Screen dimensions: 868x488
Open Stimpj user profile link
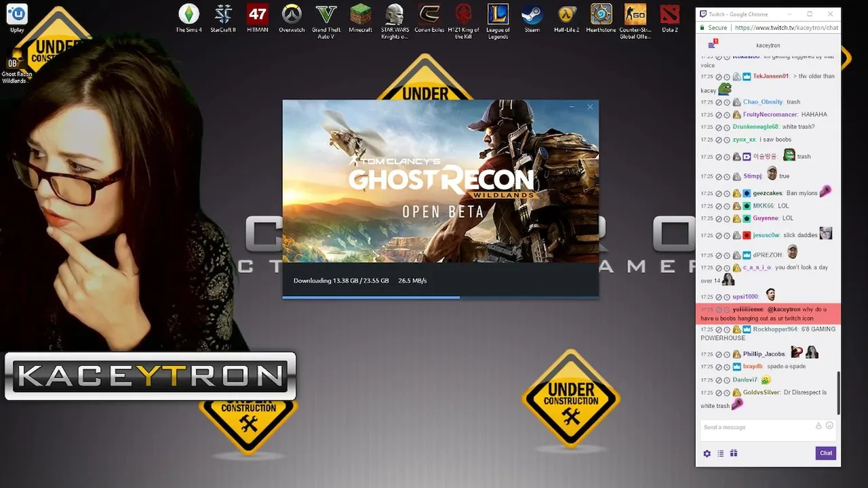click(753, 176)
